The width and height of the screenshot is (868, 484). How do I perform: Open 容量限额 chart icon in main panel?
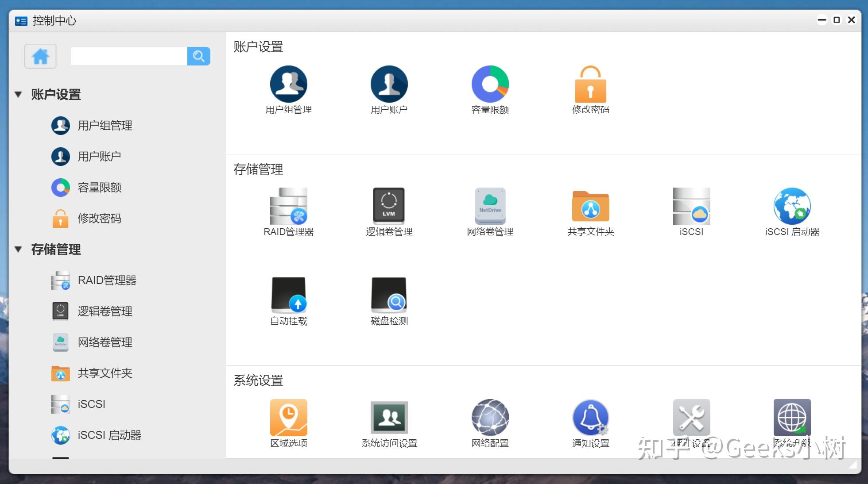(x=490, y=84)
